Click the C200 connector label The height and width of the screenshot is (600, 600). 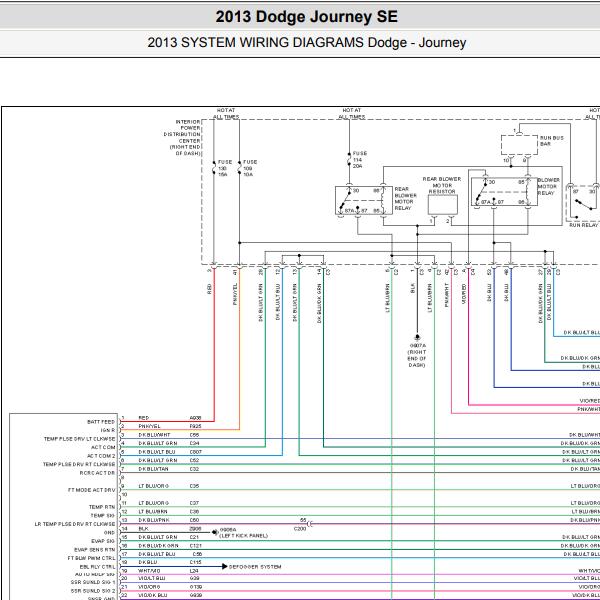(x=300, y=528)
